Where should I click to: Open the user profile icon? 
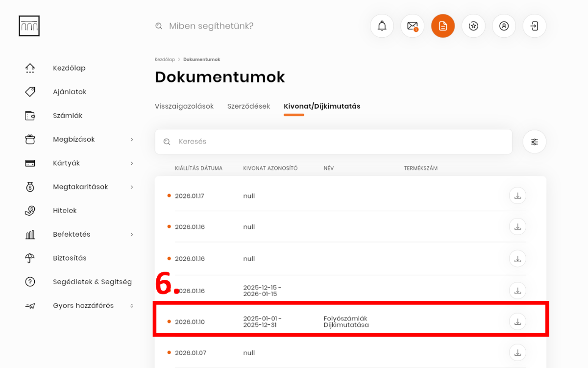tap(504, 26)
